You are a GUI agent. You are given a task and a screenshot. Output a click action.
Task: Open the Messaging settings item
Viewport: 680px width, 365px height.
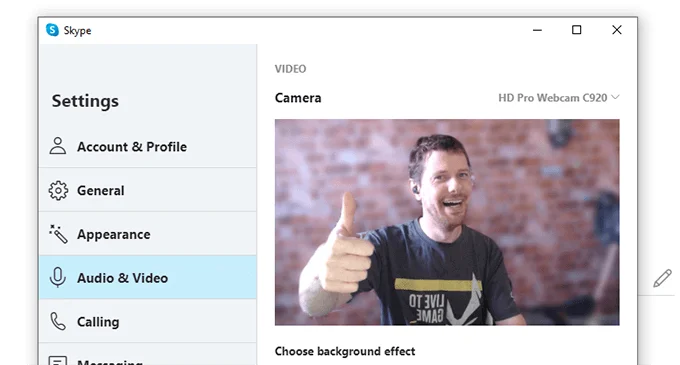[148, 355]
